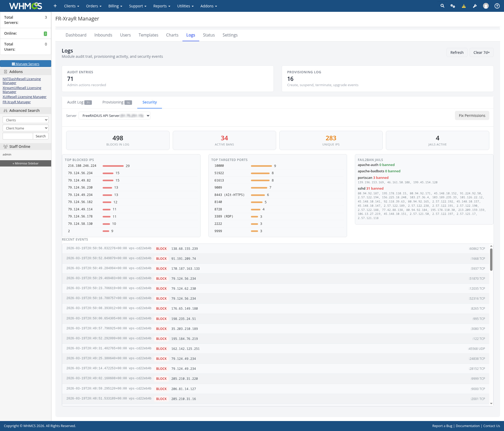Screen dimensions: 504x431
Task: Click the advanced search text field
Action: tap(18, 136)
